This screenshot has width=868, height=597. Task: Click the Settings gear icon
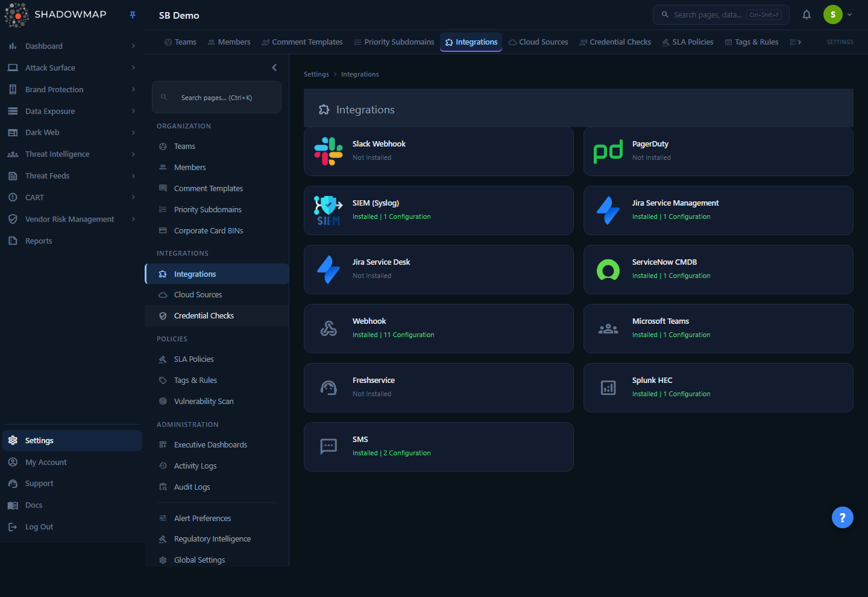pos(13,440)
